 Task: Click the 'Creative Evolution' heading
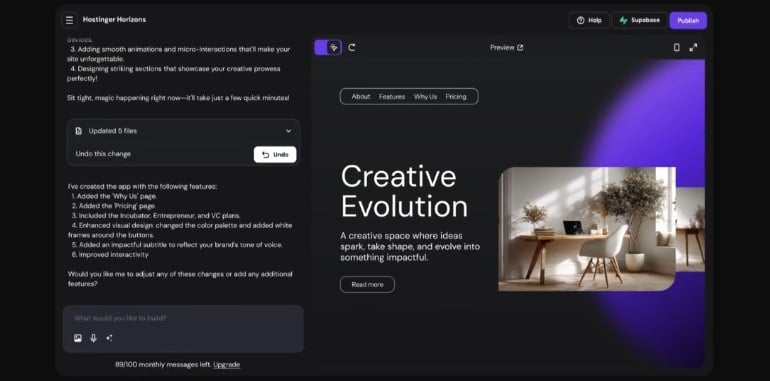(x=404, y=191)
